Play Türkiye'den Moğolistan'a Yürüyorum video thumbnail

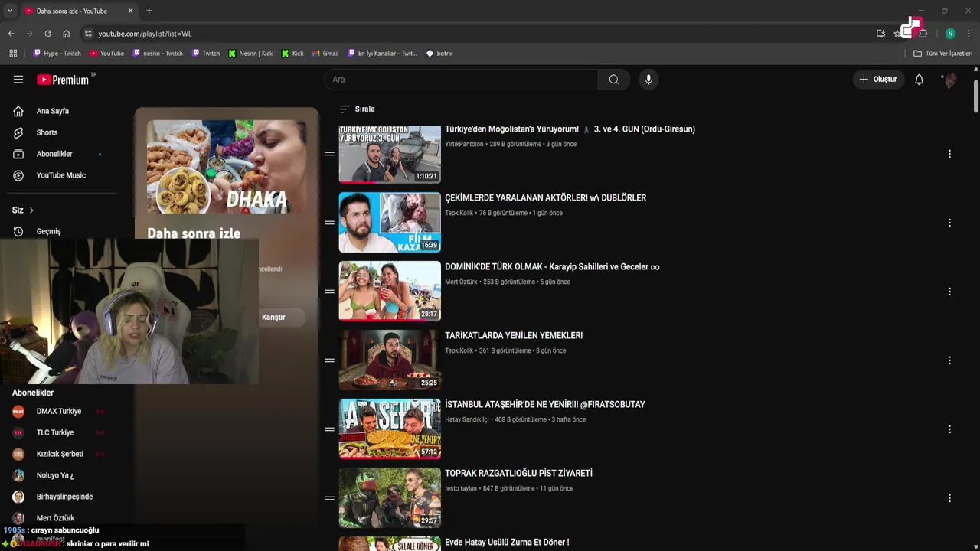[x=390, y=154]
